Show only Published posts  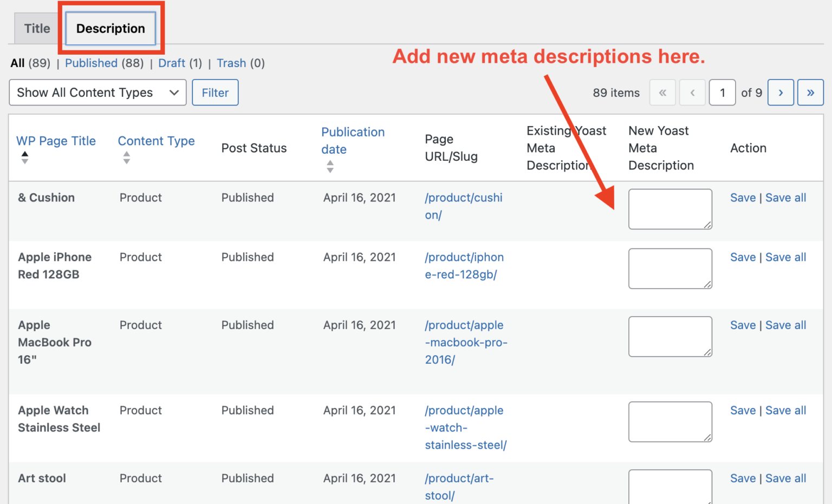click(91, 63)
